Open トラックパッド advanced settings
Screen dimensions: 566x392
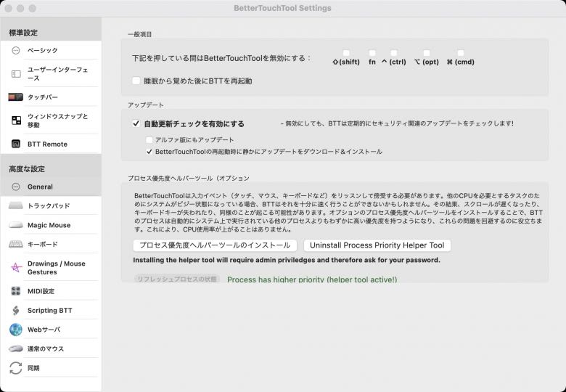tap(52, 205)
